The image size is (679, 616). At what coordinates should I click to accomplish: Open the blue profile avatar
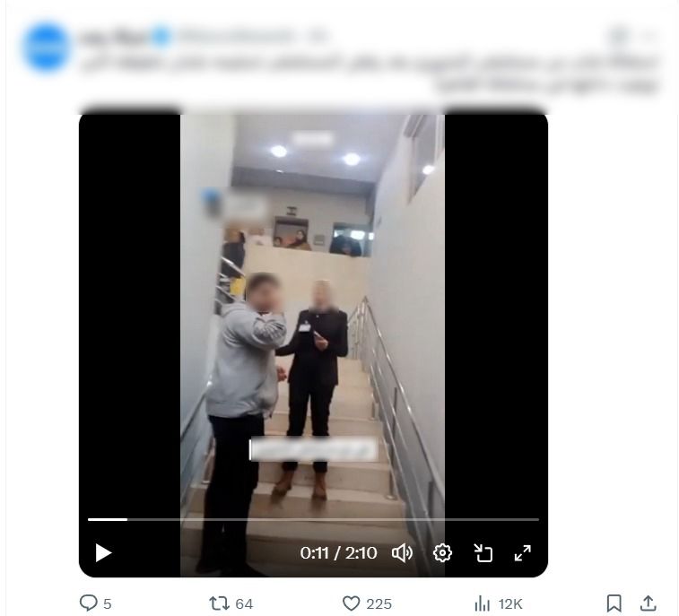(x=47, y=47)
